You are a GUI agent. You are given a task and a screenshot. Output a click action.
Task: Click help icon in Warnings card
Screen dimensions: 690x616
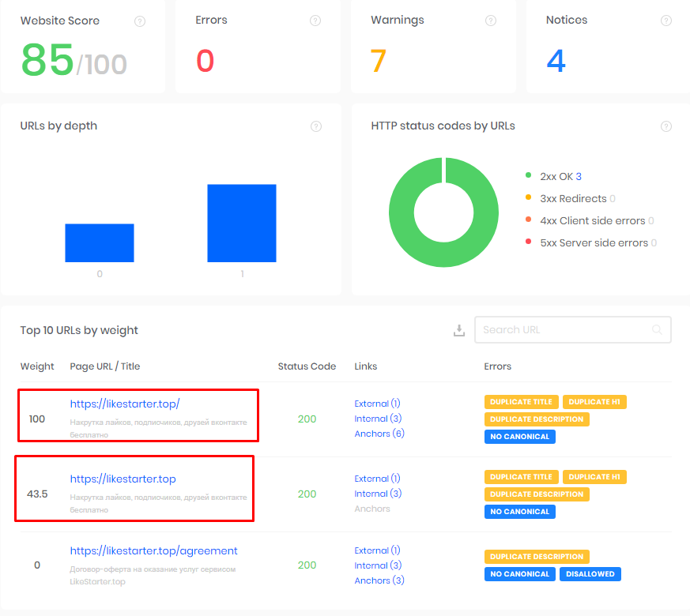[x=491, y=21]
